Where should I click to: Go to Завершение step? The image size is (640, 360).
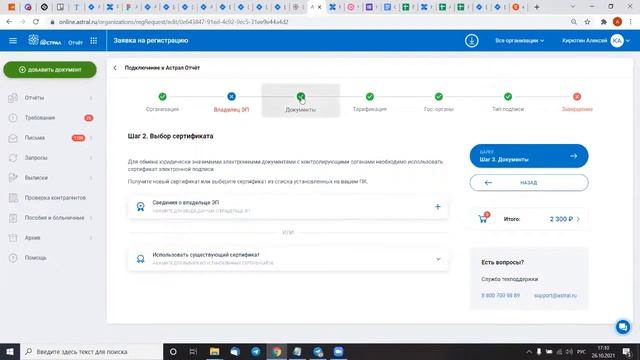(577, 102)
